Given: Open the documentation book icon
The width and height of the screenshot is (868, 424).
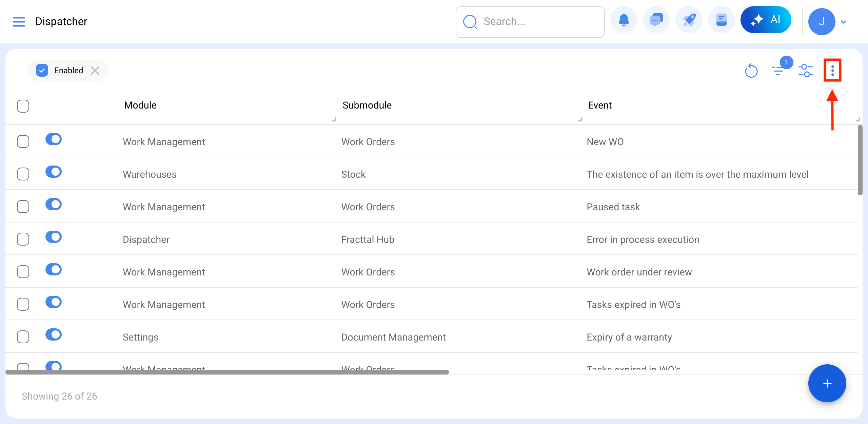Looking at the screenshot, I should coord(721,20).
